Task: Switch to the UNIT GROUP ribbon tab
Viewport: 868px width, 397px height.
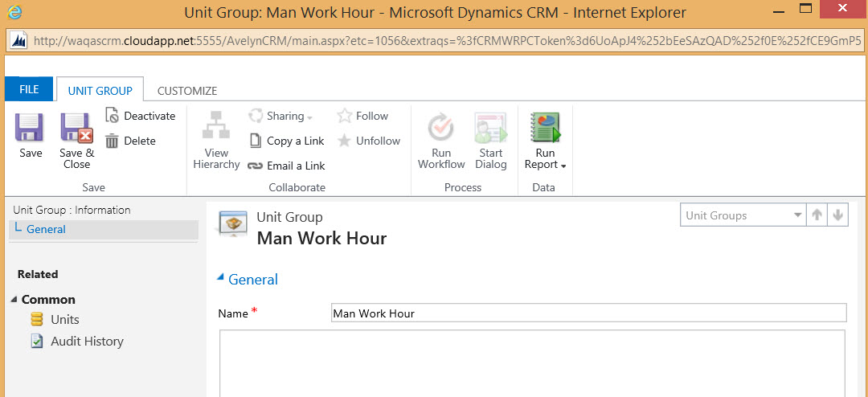Action: [100, 90]
